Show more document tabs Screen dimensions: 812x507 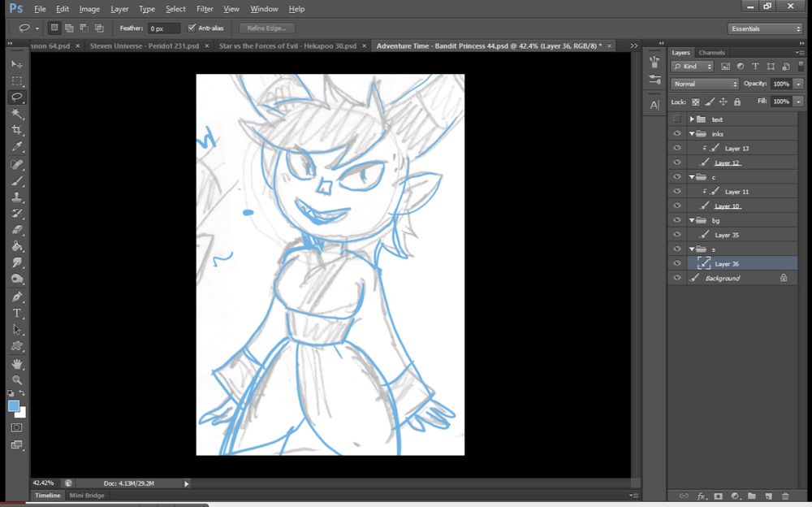pos(634,46)
